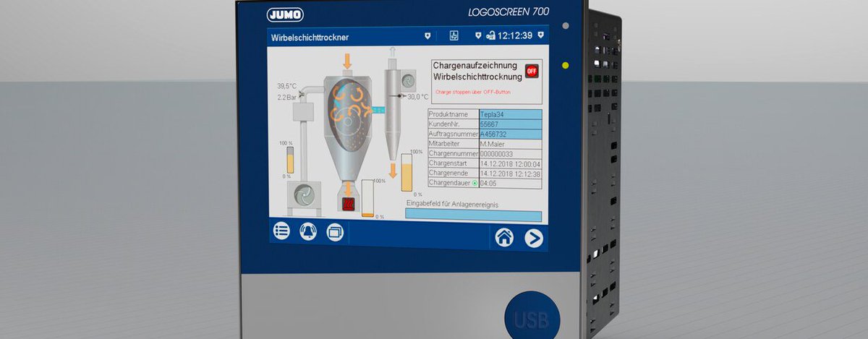The image size is (868, 339).
Task: Click the batch recording icon in the header
Action: [454, 35]
